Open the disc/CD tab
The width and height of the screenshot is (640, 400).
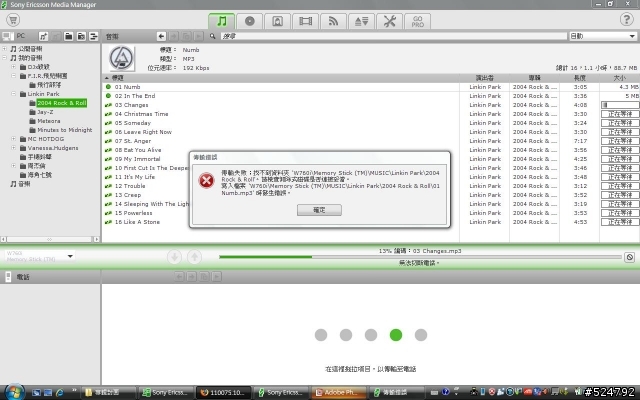(x=249, y=21)
